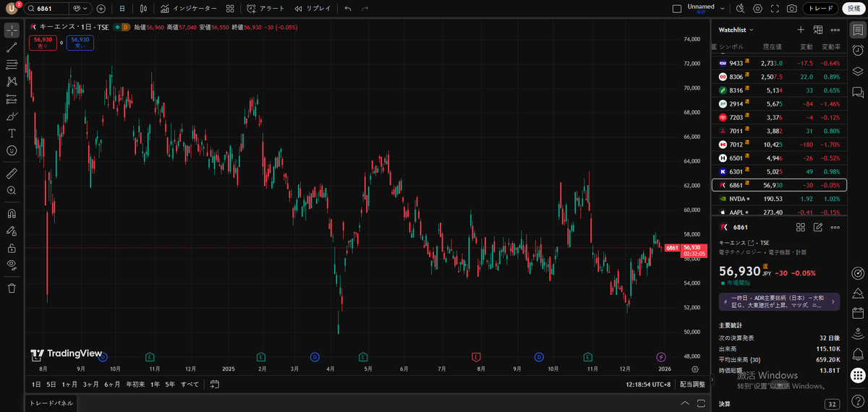
Task: Click the quick search lightning icon
Action: click(740, 9)
